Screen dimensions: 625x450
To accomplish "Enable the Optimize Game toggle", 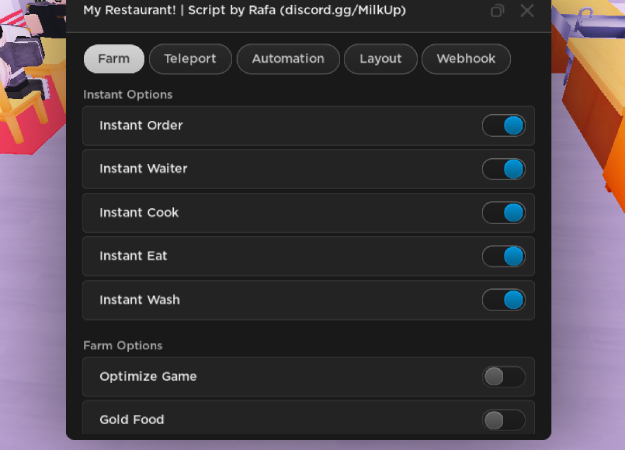I will pos(503,377).
